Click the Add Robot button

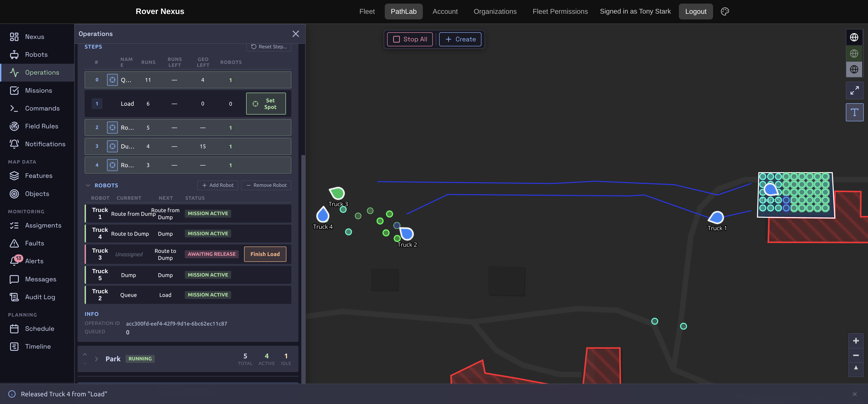click(x=218, y=186)
